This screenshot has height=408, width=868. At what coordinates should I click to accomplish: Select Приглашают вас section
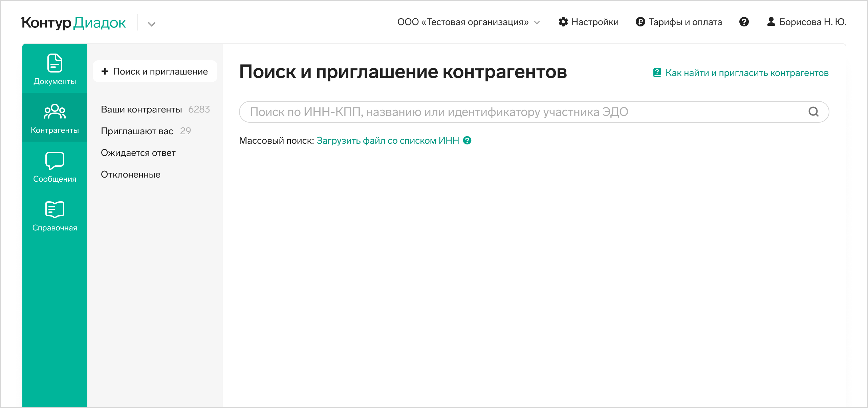137,131
